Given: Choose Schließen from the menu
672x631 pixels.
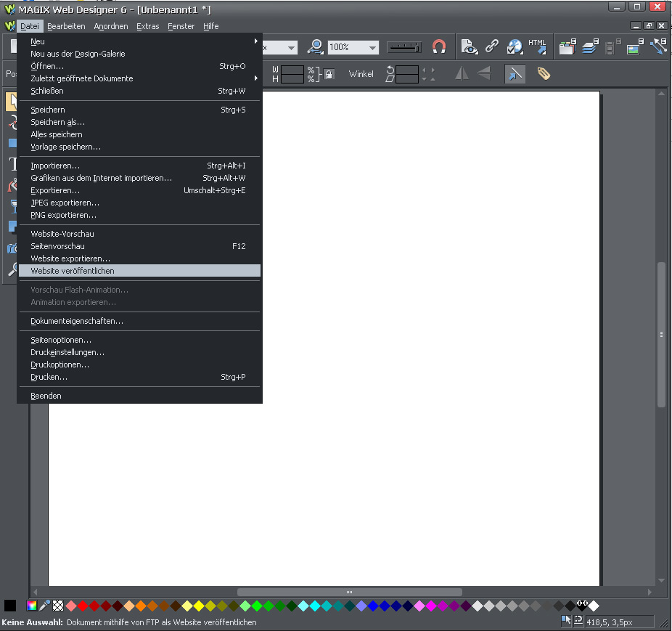Looking at the screenshot, I should coord(140,91).
